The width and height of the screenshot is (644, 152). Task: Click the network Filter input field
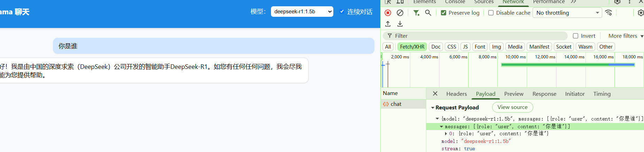pyautogui.click(x=475, y=36)
